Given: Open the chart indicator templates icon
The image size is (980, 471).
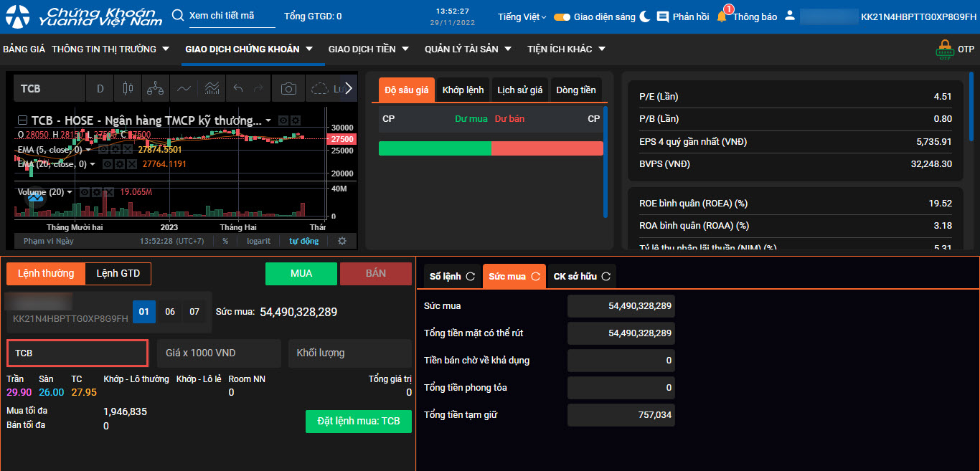Looking at the screenshot, I should click(x=212, y=89).
